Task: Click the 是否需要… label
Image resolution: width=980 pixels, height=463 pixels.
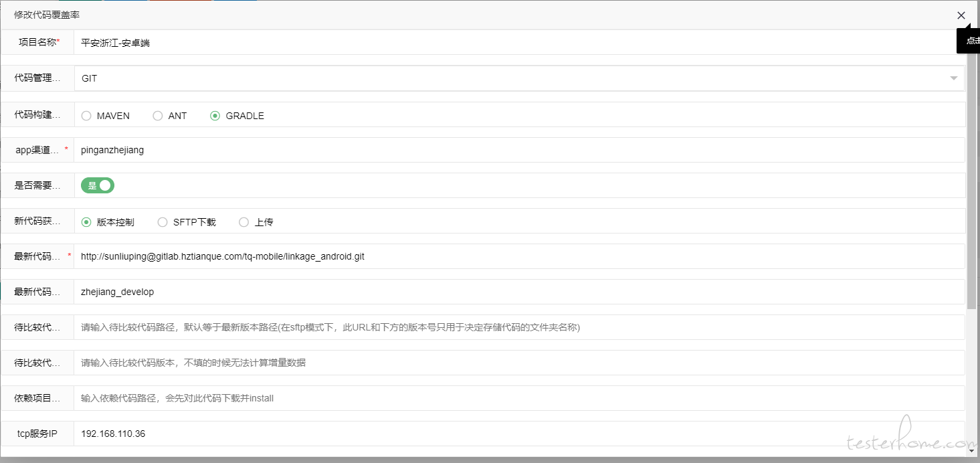Action: point(37,185)
